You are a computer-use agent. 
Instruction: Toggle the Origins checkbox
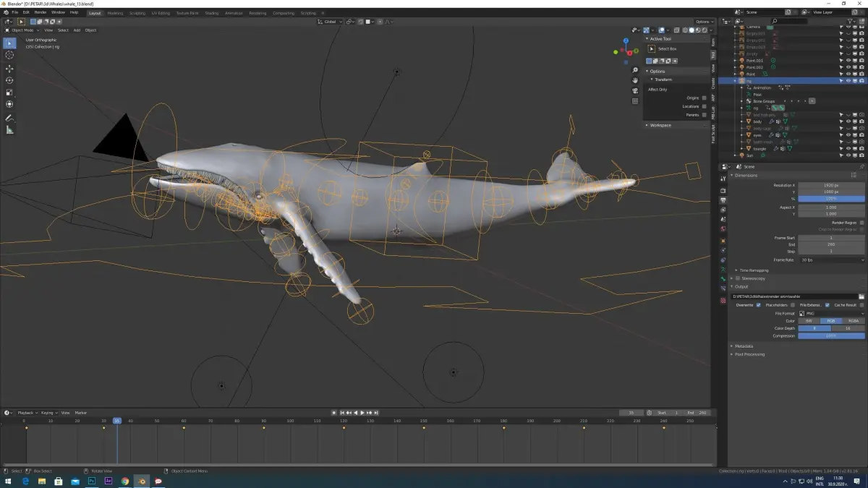(705, 98)
